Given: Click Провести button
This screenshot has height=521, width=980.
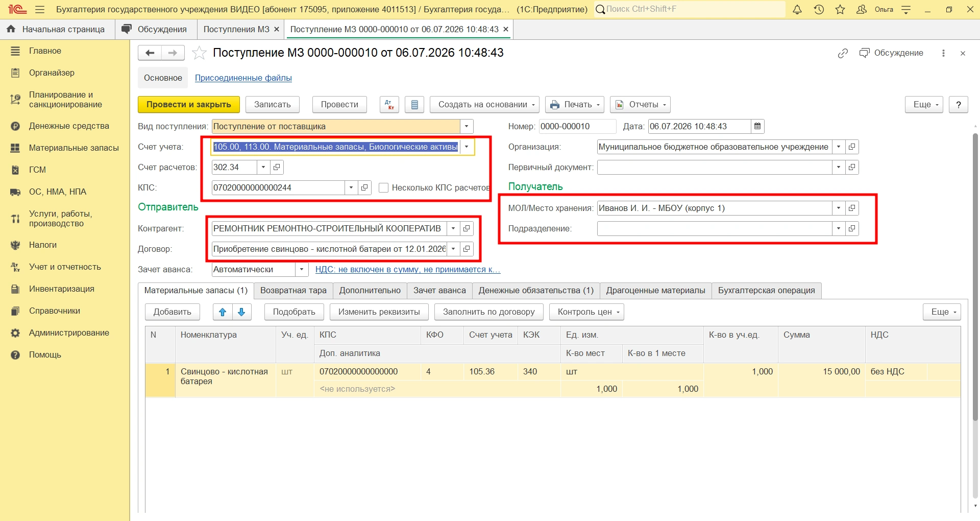Looking at the screenshot, I should click(x=339, y=105).
